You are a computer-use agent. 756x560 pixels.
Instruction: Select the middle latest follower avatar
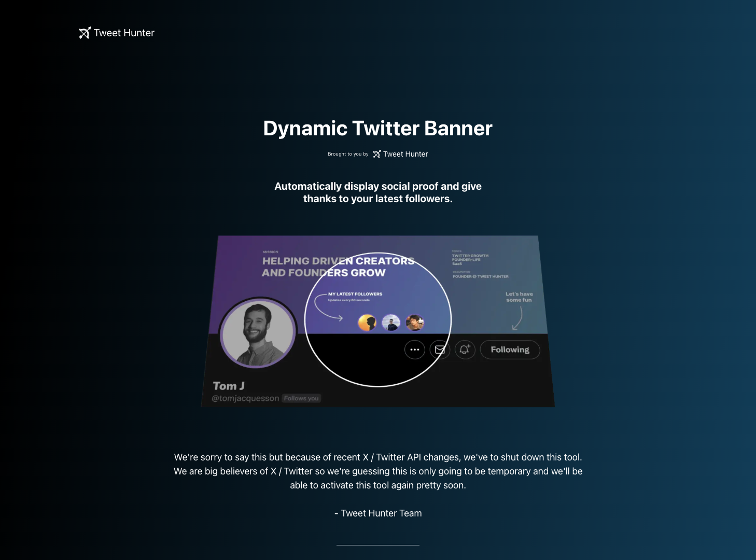point(390,322)
